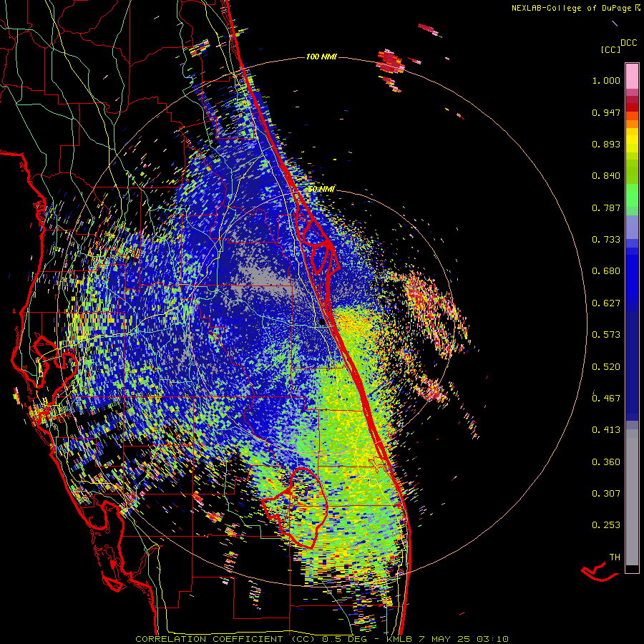Pick the 0.413 legend value
Image resolution: width=644 pixels, height=644 pixels.
point(606,429)
